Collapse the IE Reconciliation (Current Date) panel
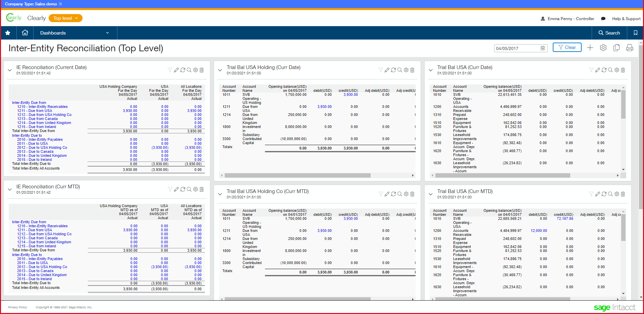 point(9,70)
